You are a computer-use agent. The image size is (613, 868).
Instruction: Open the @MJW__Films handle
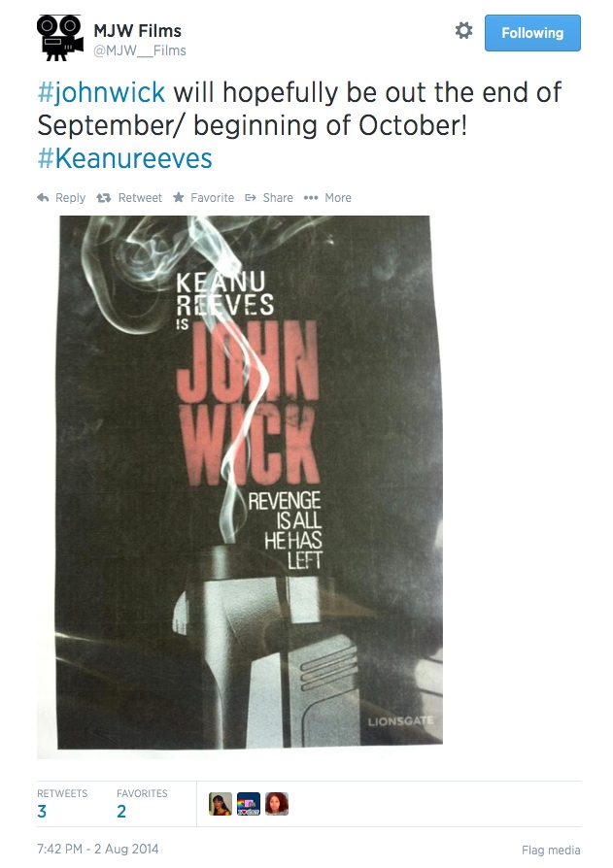[140, 50]
